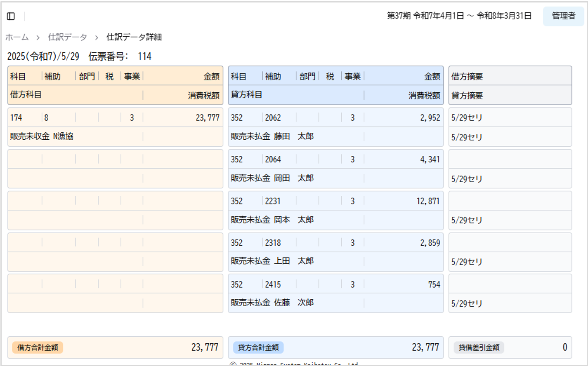Click credit sub-account code 2062
The image size is (588, 366).
pos(273,118)
